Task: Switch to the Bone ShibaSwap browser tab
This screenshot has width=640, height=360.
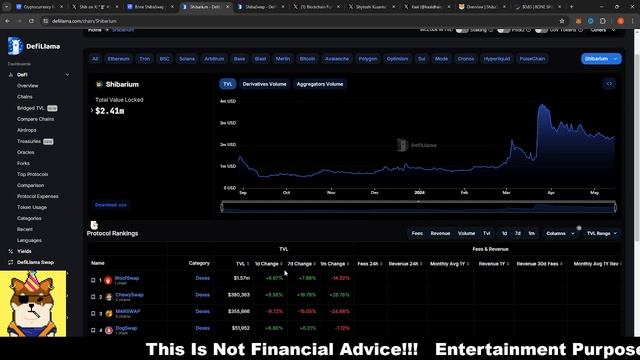Action: point(149,7)
